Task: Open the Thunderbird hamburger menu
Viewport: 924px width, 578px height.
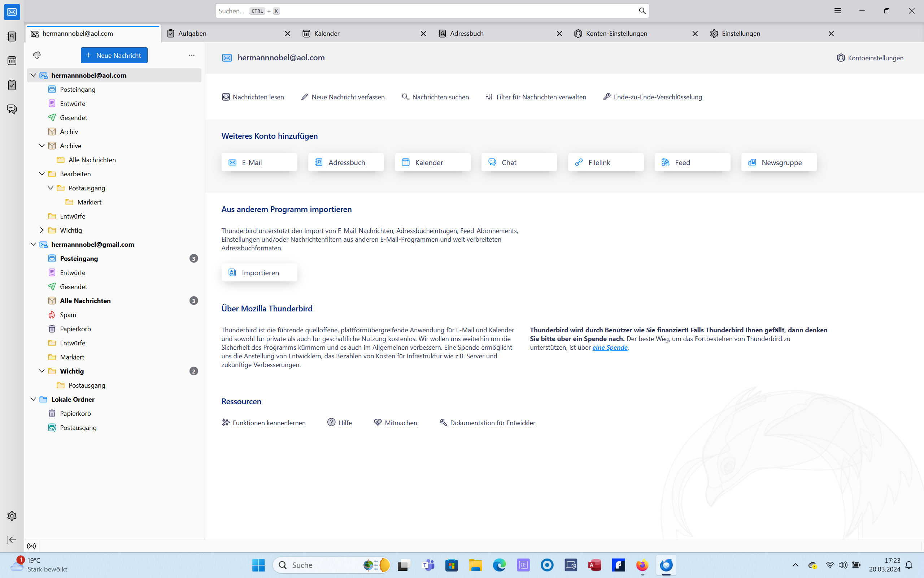Action: tap(838, 11)
